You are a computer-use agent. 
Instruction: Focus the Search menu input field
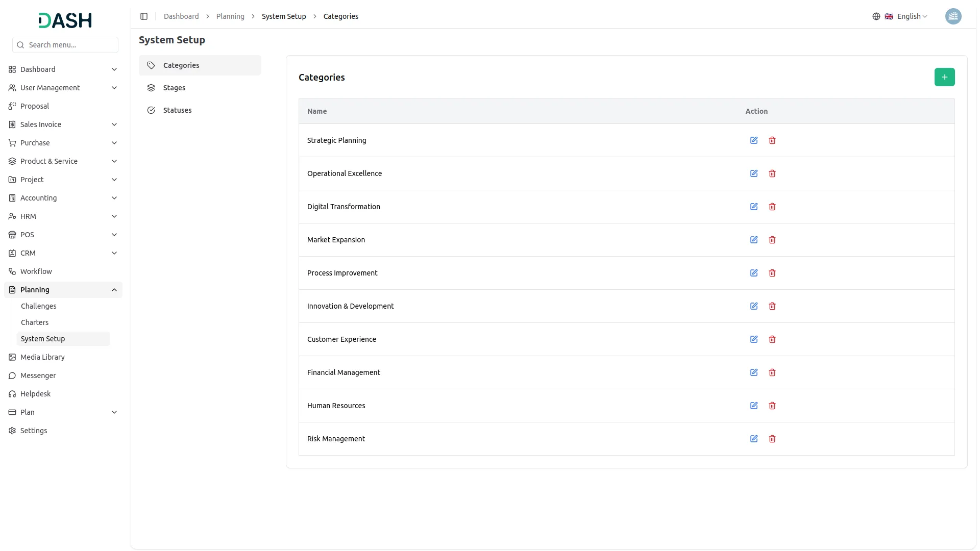click(x=70, y=45)
